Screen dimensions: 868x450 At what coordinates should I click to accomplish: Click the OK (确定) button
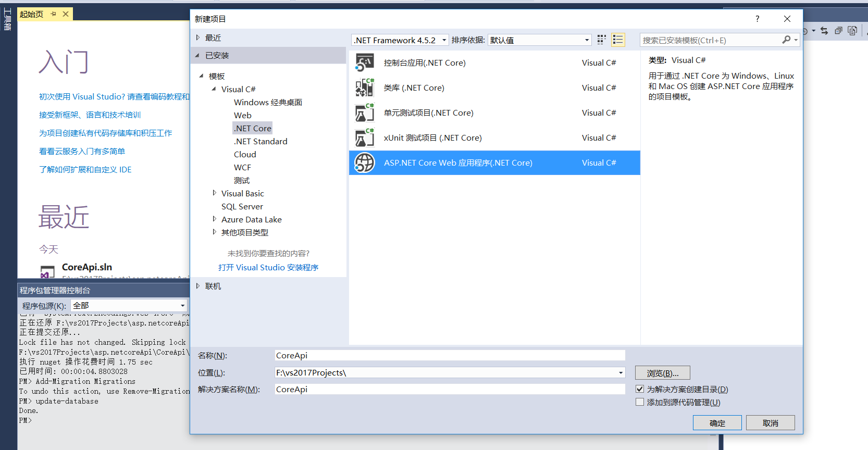[717, 423]
